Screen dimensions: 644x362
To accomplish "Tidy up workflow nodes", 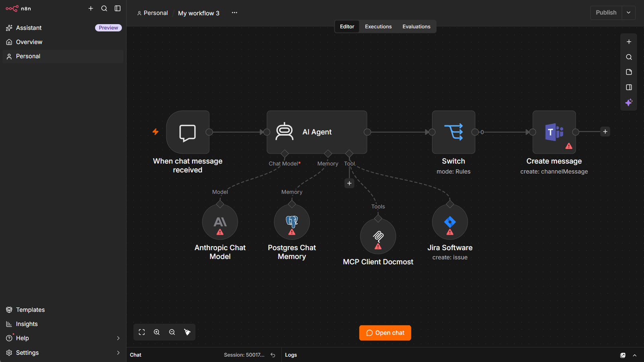I will pyautogui.click(x=187, y=332).
